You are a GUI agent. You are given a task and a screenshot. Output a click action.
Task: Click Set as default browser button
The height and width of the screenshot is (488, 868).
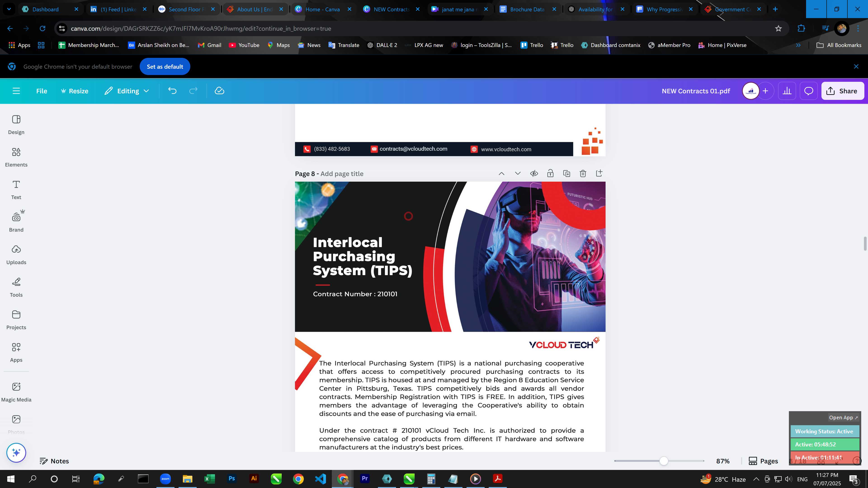pyautogui.click(x=165, y=67)
